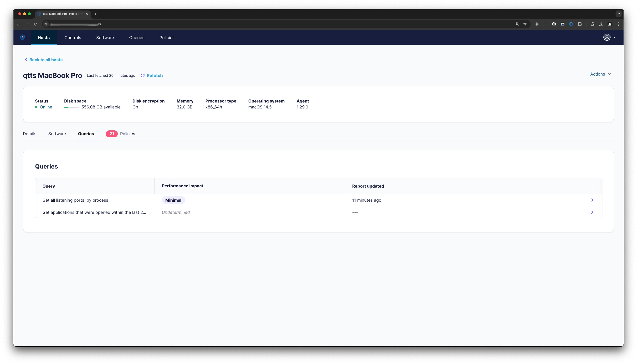Click the Agent version 1.29.0
The image size is (637, 364).
[302, 107]
